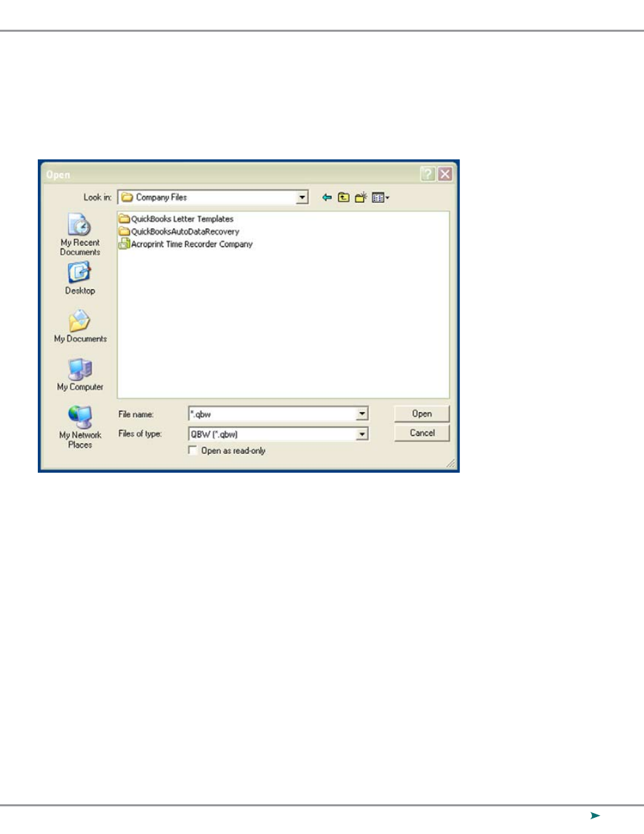Go to Desktop location
This screenshot has height=834, width=644.
[x=80, y=278]
